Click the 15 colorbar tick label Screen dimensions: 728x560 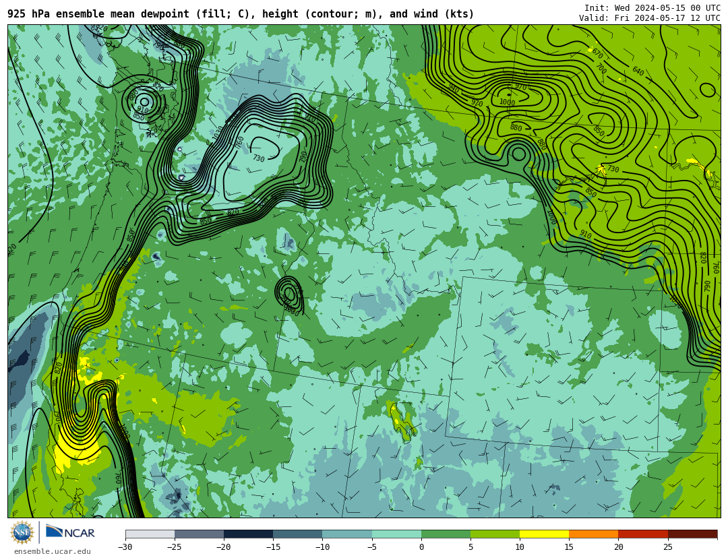click(569, 547)
